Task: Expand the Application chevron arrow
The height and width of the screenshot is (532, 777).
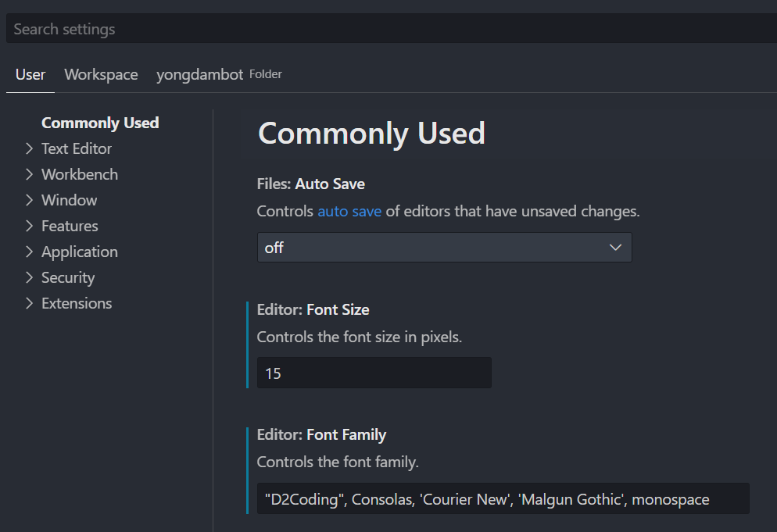Action: click(29, 252)
